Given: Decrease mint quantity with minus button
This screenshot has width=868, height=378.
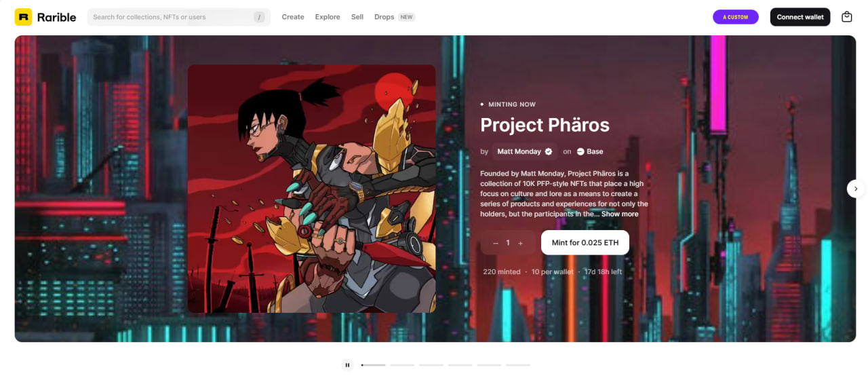Looking at the screenshot, I should pos(496,243).
